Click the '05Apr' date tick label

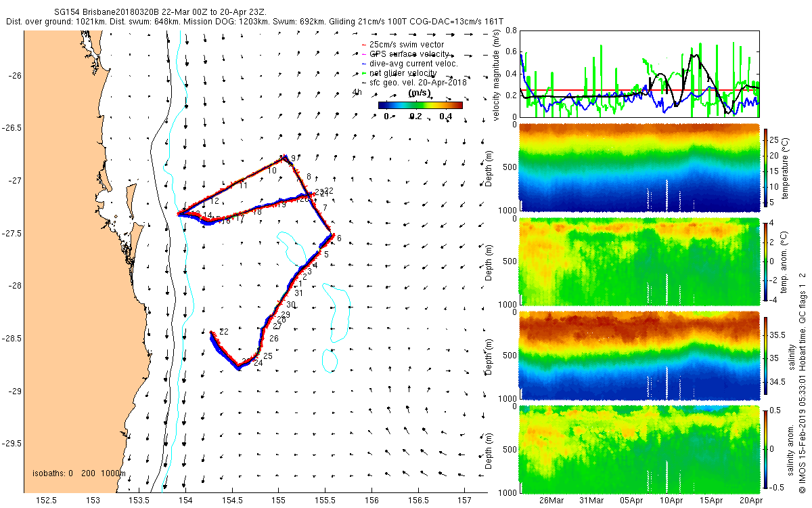(x=631, y=500)
